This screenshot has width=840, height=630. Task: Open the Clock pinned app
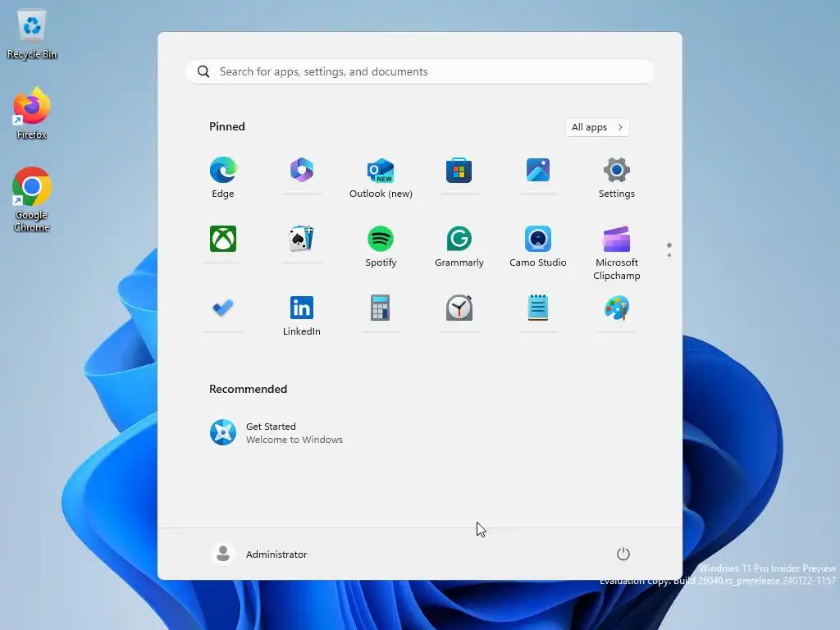click(459, 308)
